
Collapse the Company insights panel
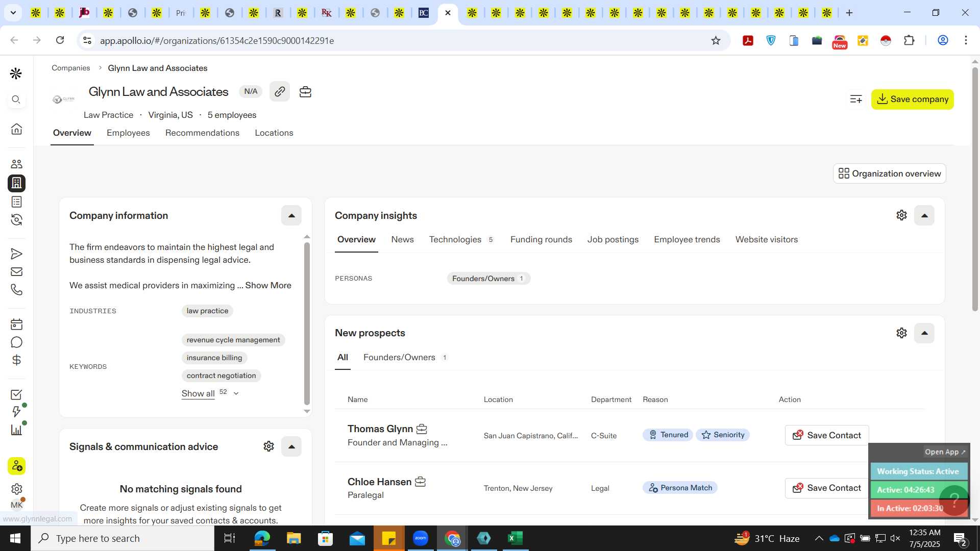click(x=924, y=215)
